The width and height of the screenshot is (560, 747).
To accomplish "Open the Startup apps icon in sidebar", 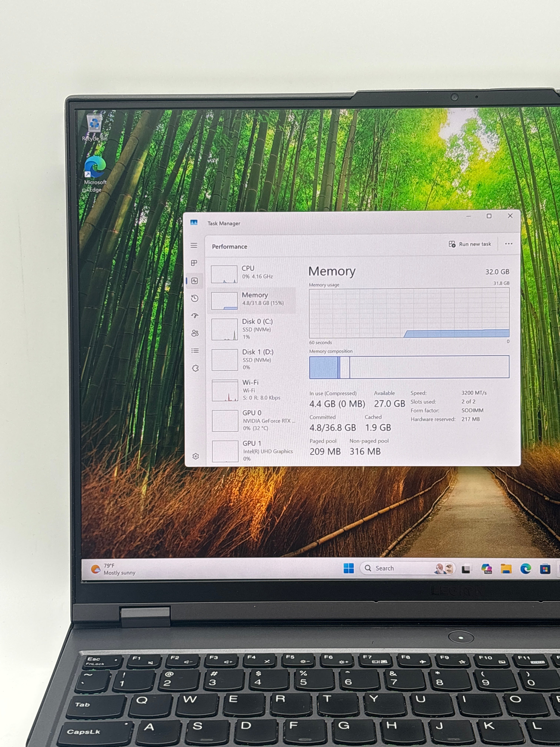I will tap(195, 315).
